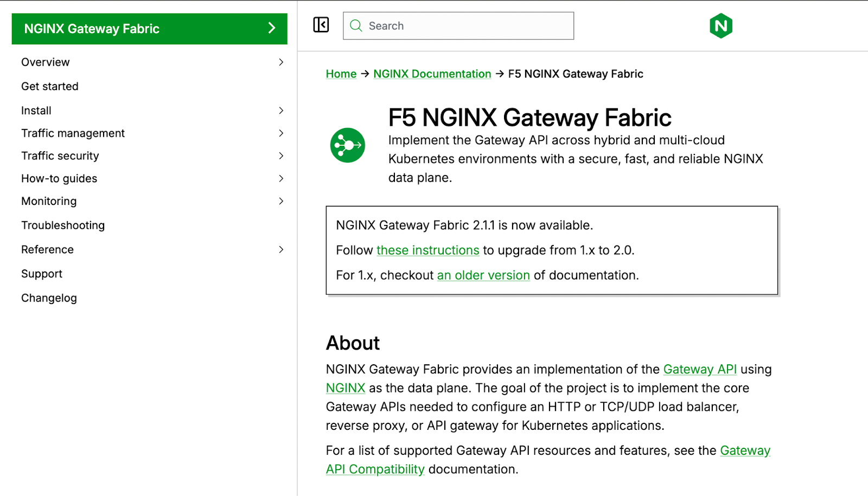This screenshot has height=496, width=868.
Task: Open the Troubleshooting page
Action: click(x=63, y=225)
